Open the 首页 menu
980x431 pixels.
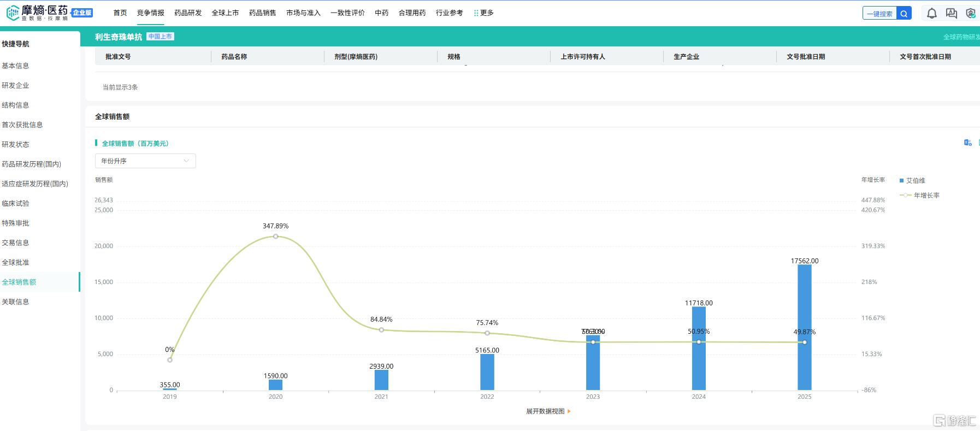(x=120, y=13)
